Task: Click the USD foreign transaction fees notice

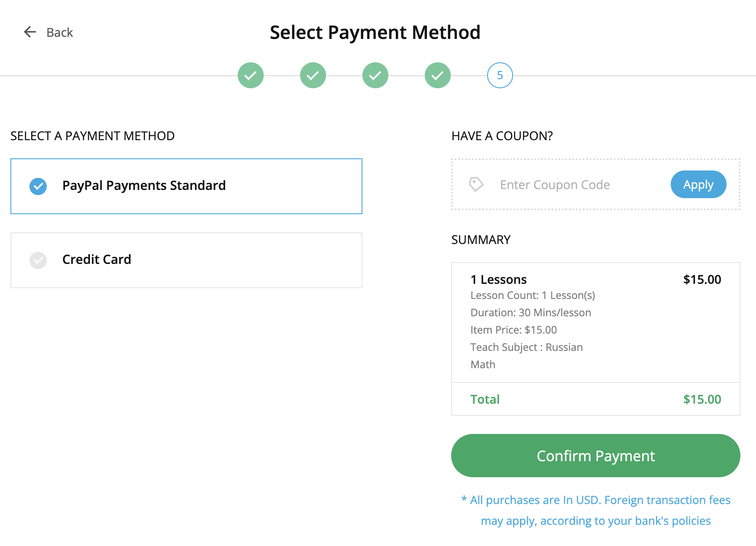Action: pyautogui.click(x=596, y=511)
